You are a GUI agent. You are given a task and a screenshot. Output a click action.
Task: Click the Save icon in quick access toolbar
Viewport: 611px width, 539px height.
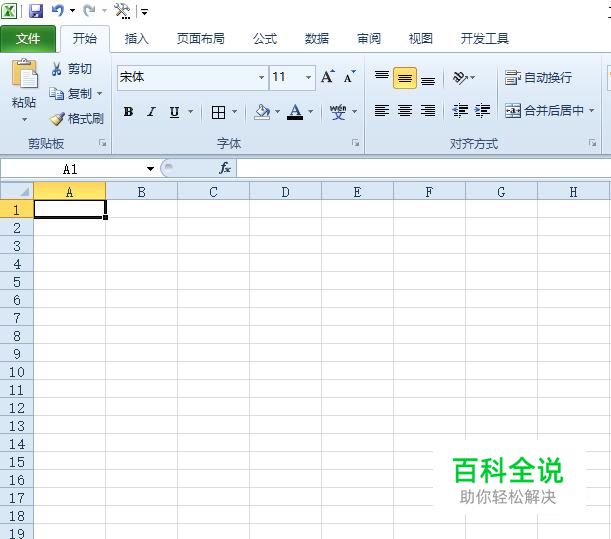coord(36,11)
